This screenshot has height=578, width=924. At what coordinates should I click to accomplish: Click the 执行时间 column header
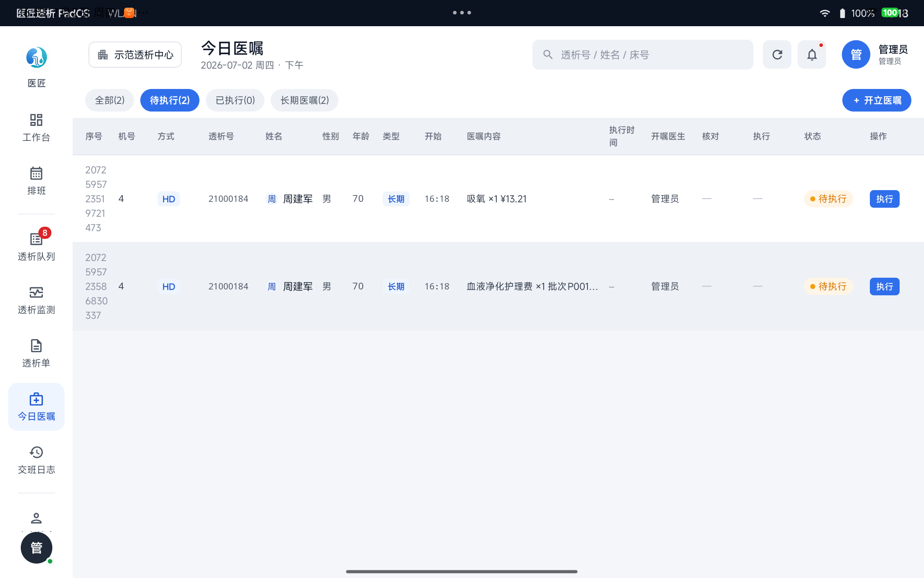click(622, 136)
